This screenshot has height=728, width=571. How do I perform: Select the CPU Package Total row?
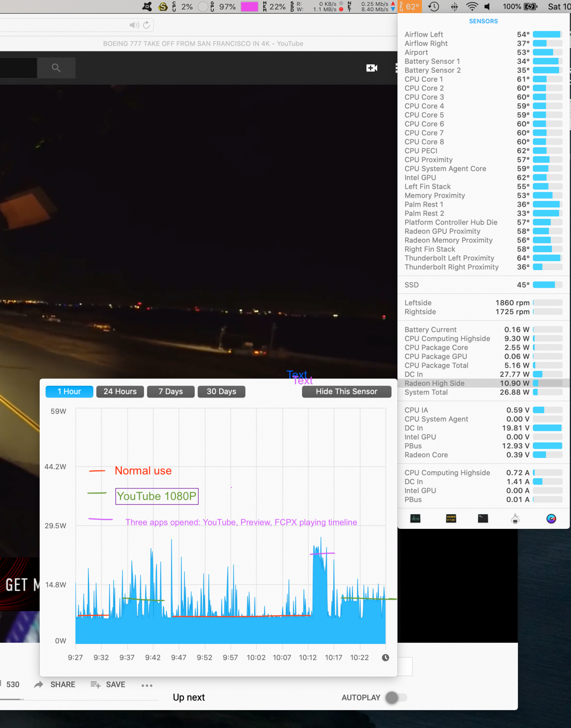483,365
